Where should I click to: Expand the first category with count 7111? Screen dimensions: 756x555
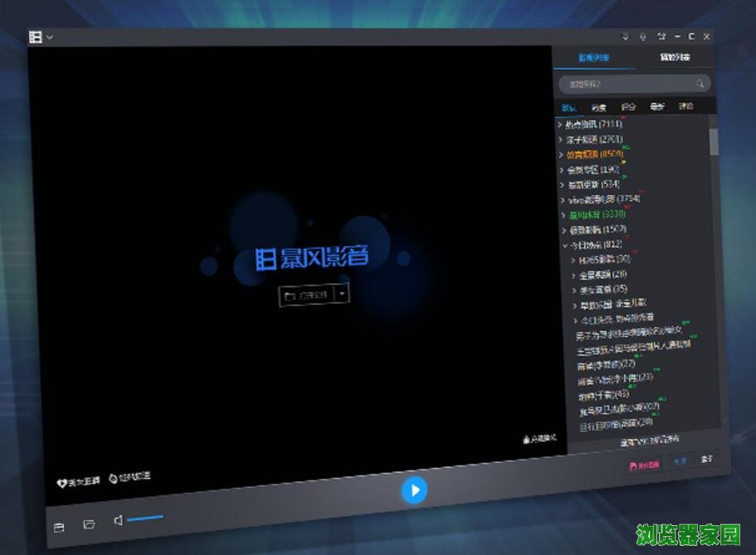(x=560, y=124)
